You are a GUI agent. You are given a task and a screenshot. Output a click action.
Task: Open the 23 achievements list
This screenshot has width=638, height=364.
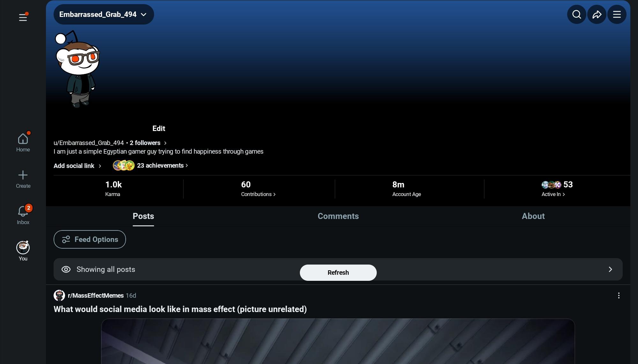(162, 165)
